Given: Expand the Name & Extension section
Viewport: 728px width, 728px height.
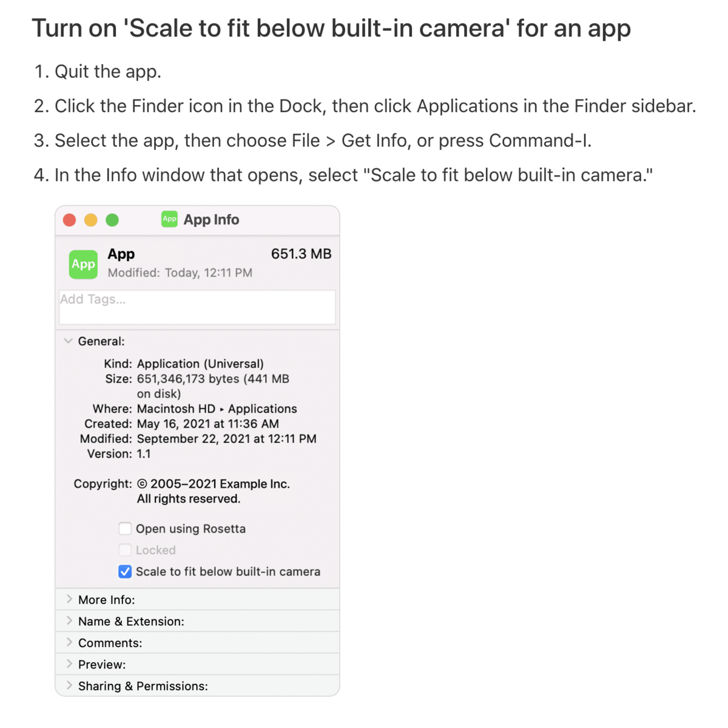Looking at the screenshot, I should [70, 621].
